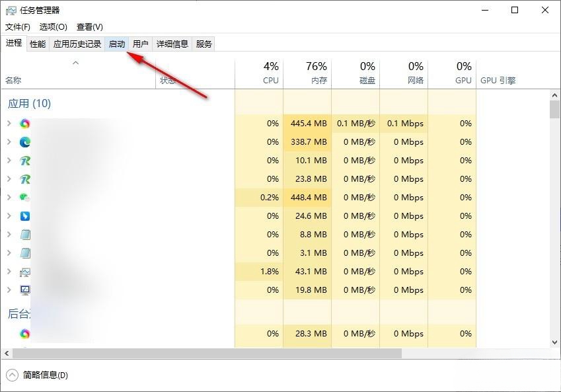Click the R icon in the 23.8 MB row

[24, 179]
